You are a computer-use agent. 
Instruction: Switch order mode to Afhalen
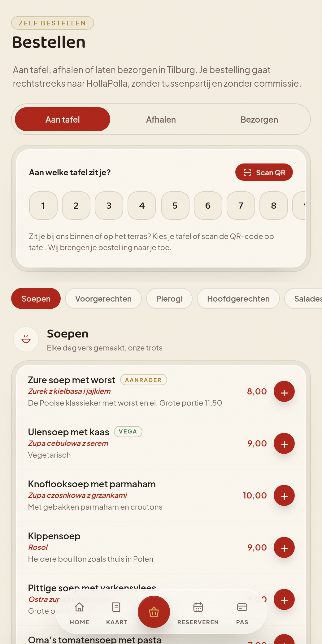pyautogui.click(x=161, y=119)
